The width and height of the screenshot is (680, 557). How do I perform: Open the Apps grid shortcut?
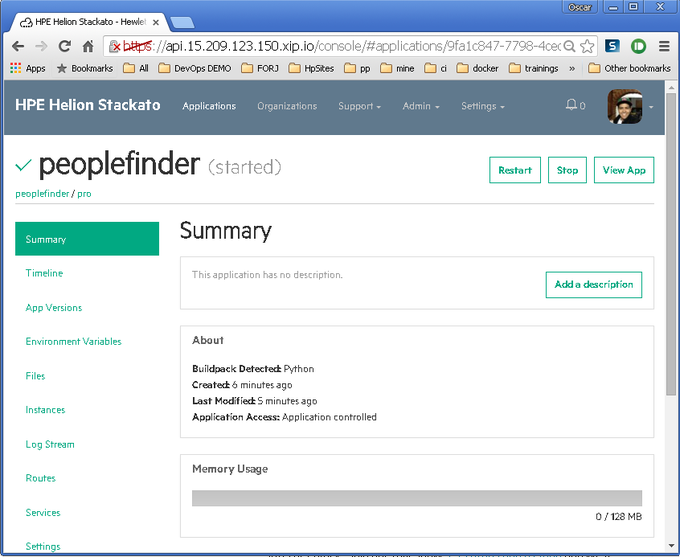pos(28,68)
